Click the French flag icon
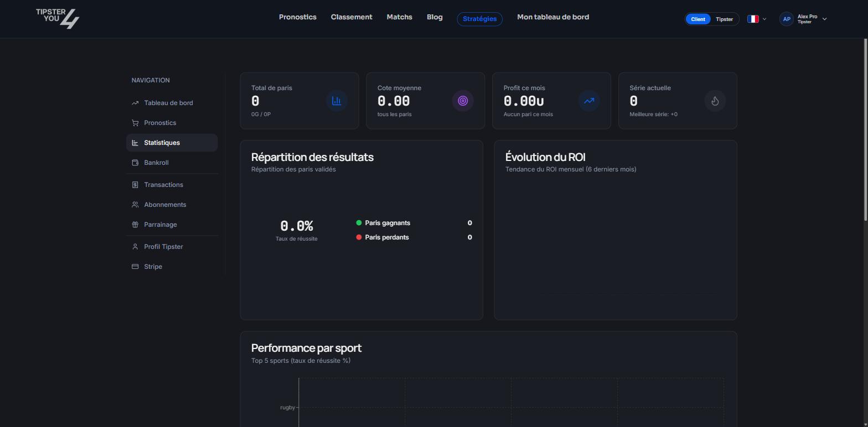868x427 pixels. tap(753, 19)
